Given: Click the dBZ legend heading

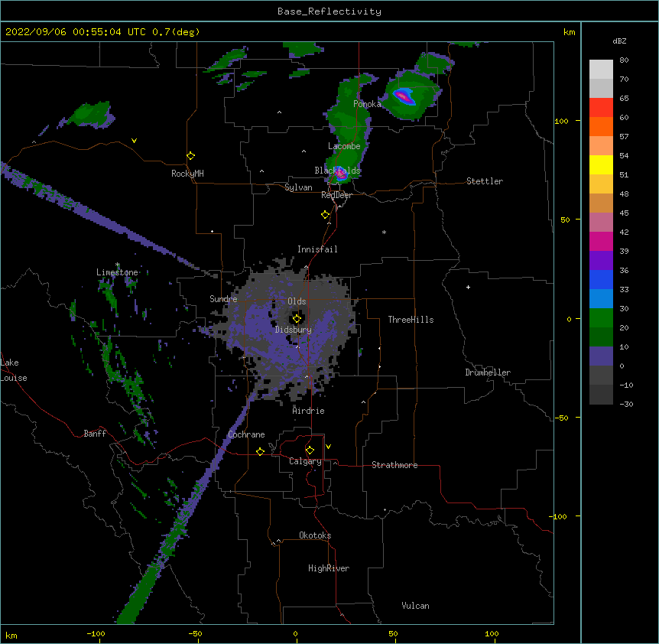Looking at the screenshot, I should tap(619, 41).
